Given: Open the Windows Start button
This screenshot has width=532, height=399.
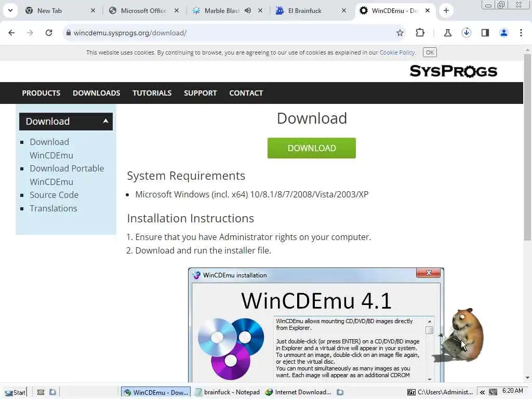Looking at the screenshot, I should [15, 392].
